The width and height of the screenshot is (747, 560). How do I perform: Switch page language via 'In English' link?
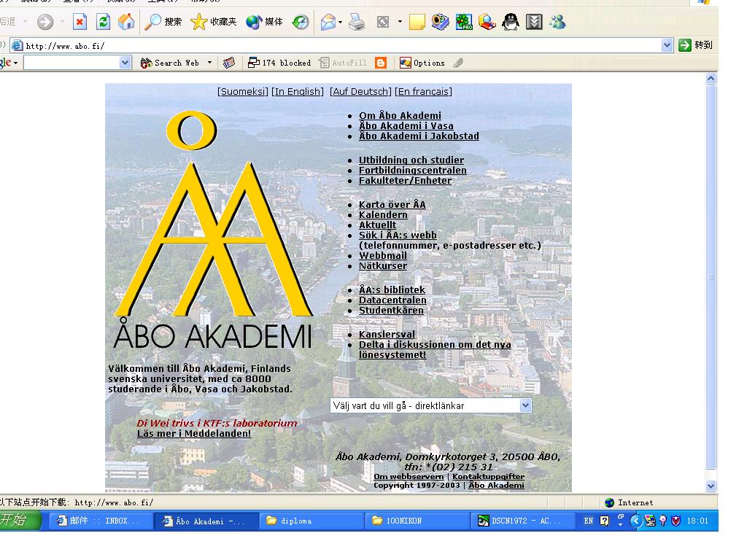298,91
